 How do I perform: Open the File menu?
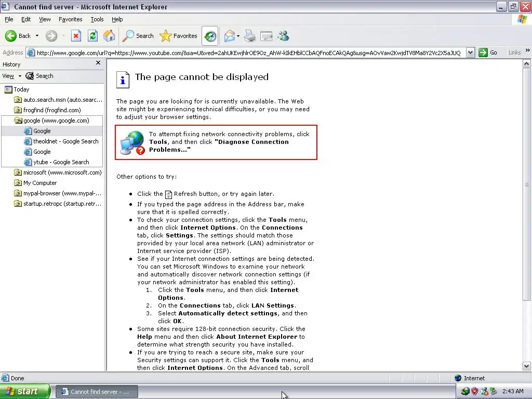[9, 19]
